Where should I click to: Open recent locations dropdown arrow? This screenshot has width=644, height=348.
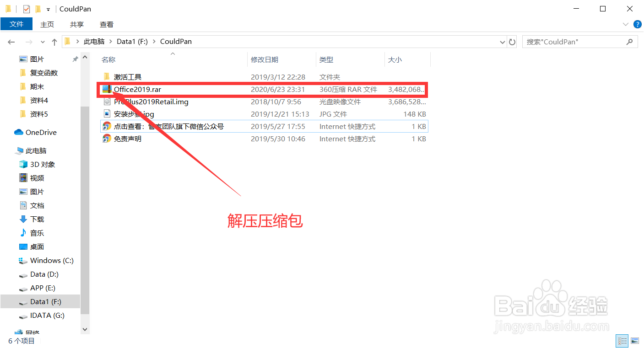[x=43, y=42]
